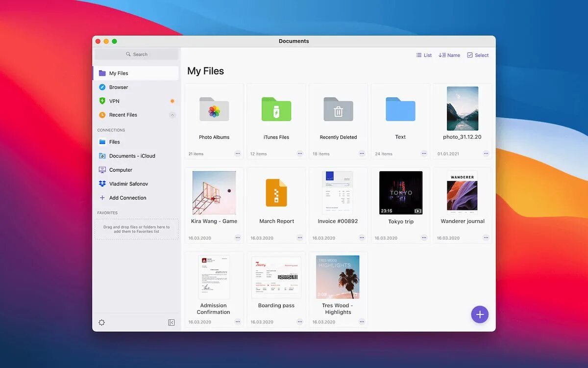Click the "March Report" file name
This screenshot has width=588, height=368.
(277, 221)
